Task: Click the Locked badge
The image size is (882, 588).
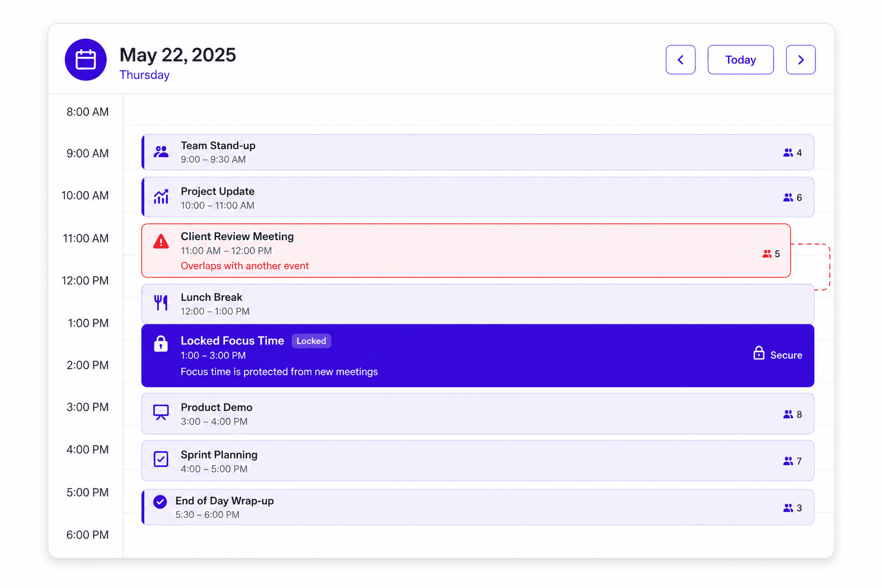Action: (311, 341)
